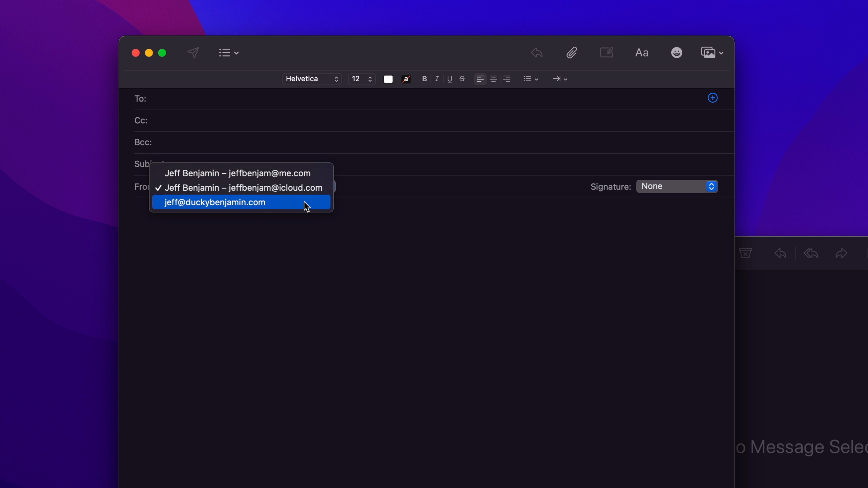The width and height of the screenshot is (868, 488).
Task: Click the attach file paperclip icon
Action: (572, 53)
